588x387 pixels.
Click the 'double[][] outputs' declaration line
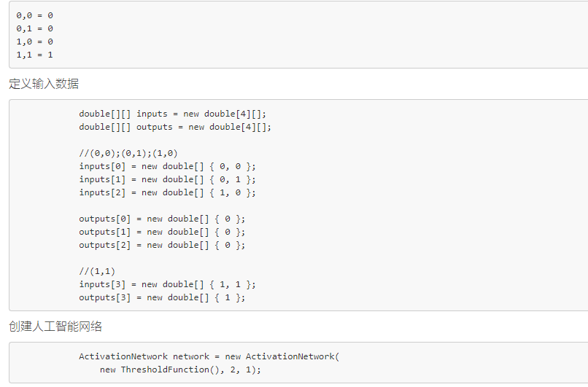click(x=175, y=127)
